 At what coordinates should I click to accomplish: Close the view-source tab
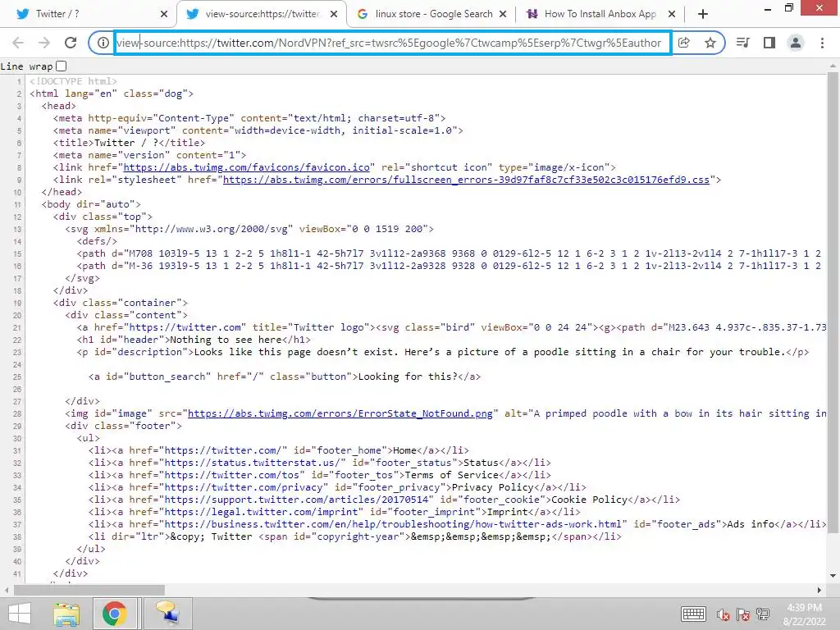(334, 15)
